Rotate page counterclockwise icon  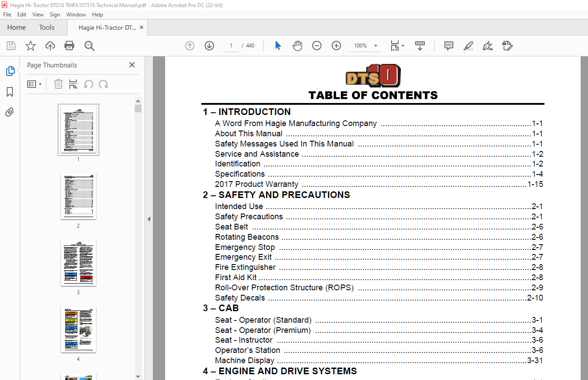[88, 84]
